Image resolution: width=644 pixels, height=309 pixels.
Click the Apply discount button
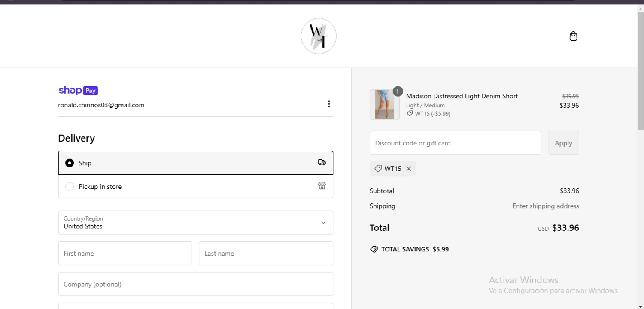pos(563,143)
